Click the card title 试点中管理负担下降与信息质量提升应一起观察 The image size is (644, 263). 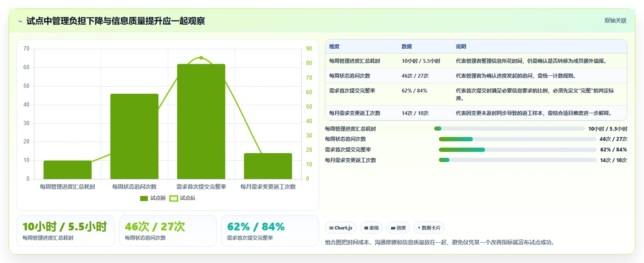coord(116,21)
